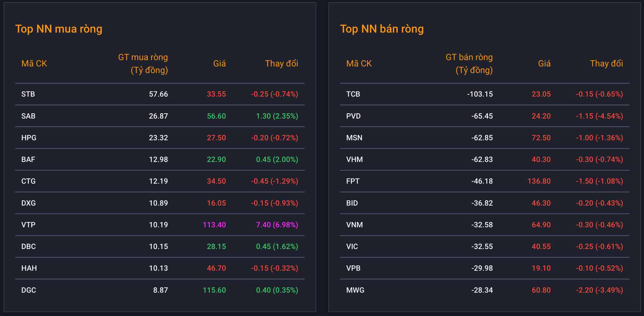This screenshot has width=644, height=316.
Task: Click 'Thay đổi' header in net buy table
Action: [281, 64]
